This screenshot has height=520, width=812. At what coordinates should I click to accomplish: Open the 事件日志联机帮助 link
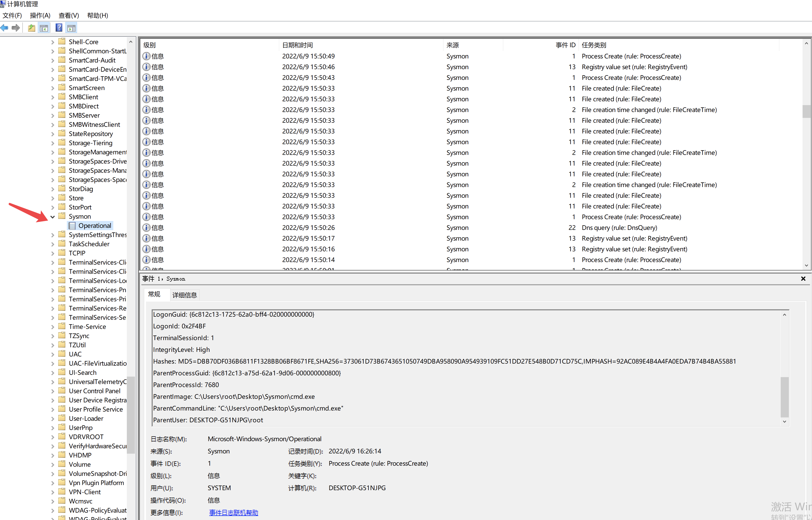[233, 513]
